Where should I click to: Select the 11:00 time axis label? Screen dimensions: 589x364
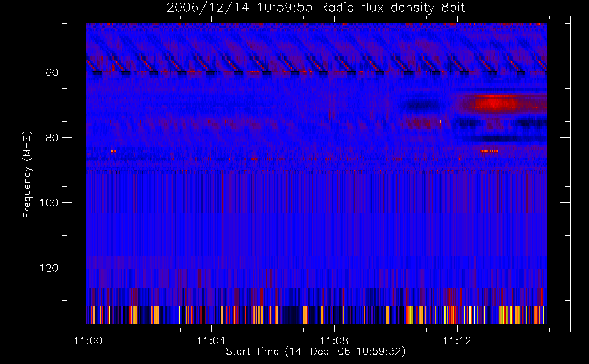(x=88, y=341)
